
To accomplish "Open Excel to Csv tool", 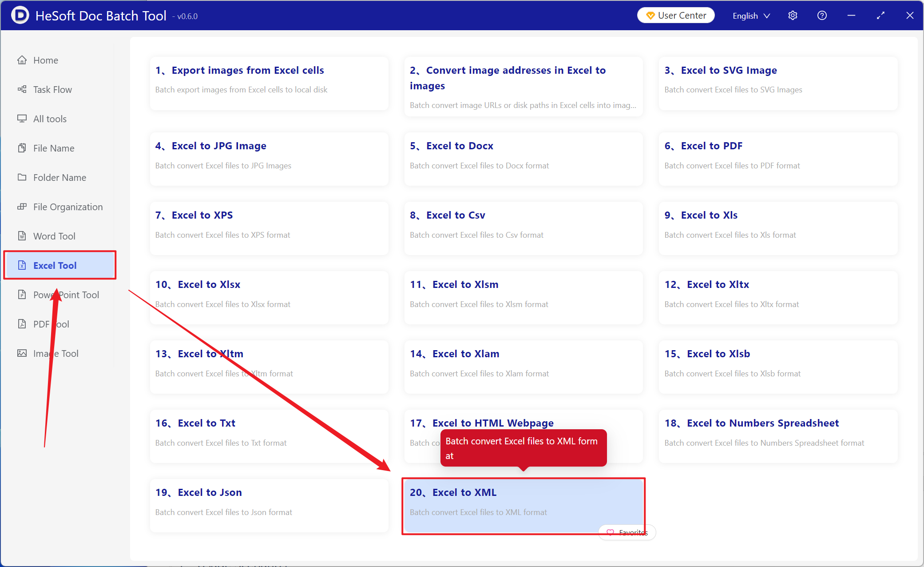I will [523, 228].
